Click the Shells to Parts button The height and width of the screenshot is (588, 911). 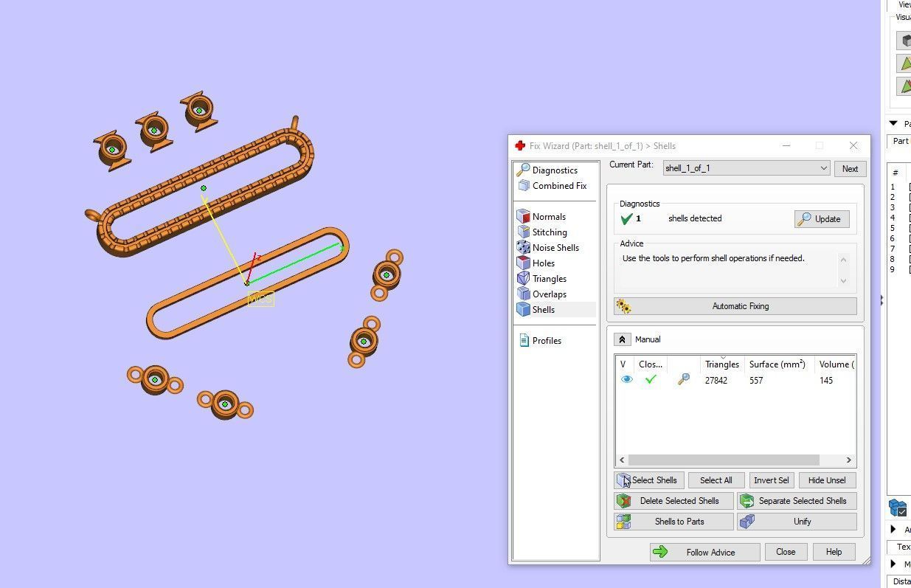click(x=674, y=522)
